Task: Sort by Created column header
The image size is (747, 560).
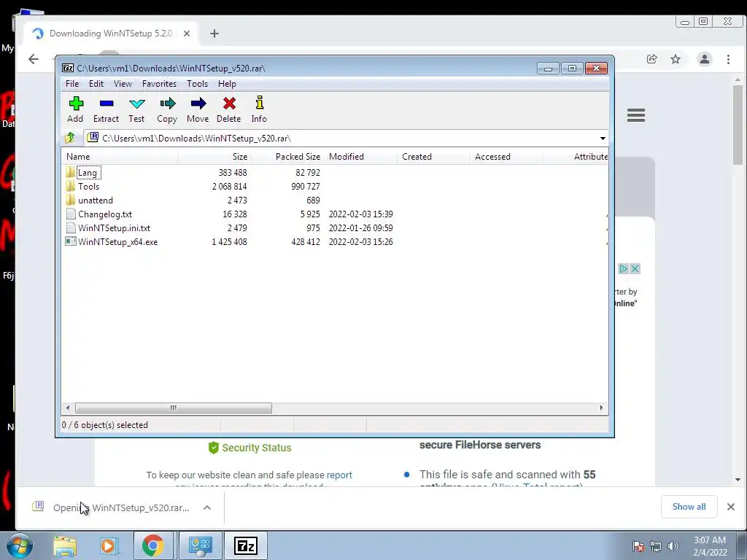Action: [433, 156]
